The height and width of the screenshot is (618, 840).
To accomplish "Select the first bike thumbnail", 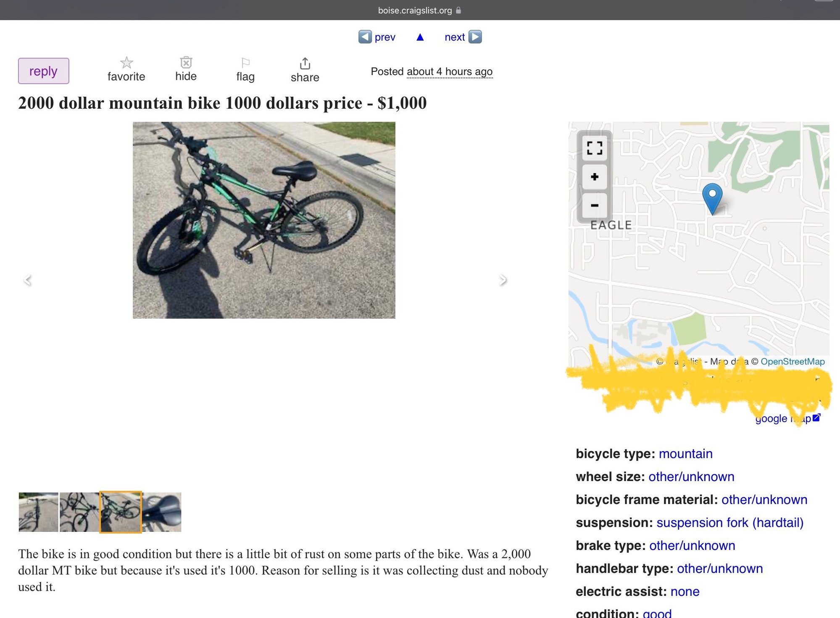I will pyautogui.click(x=39, y=512).
